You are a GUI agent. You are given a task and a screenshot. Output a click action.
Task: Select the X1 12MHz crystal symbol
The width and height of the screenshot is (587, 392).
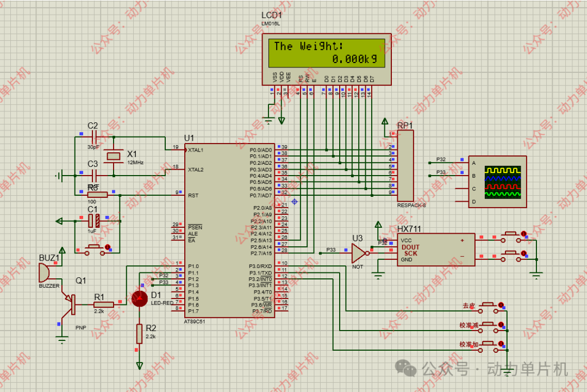(114, 156)
